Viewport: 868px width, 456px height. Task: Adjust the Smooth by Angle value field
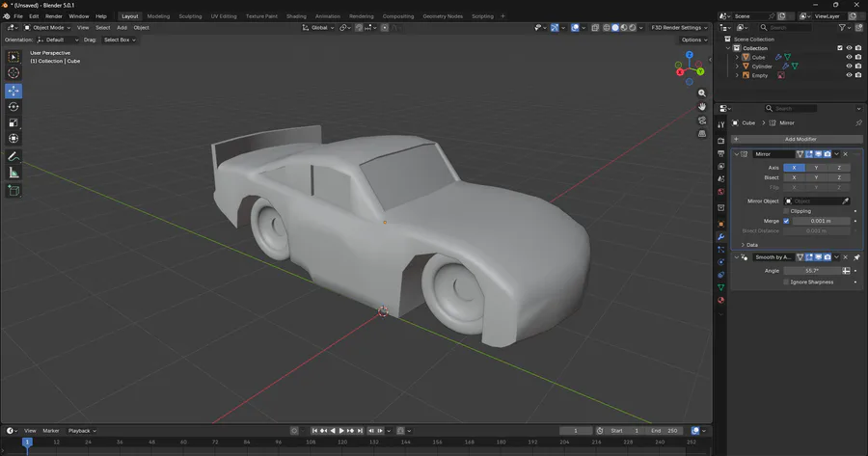click(813, 271)
